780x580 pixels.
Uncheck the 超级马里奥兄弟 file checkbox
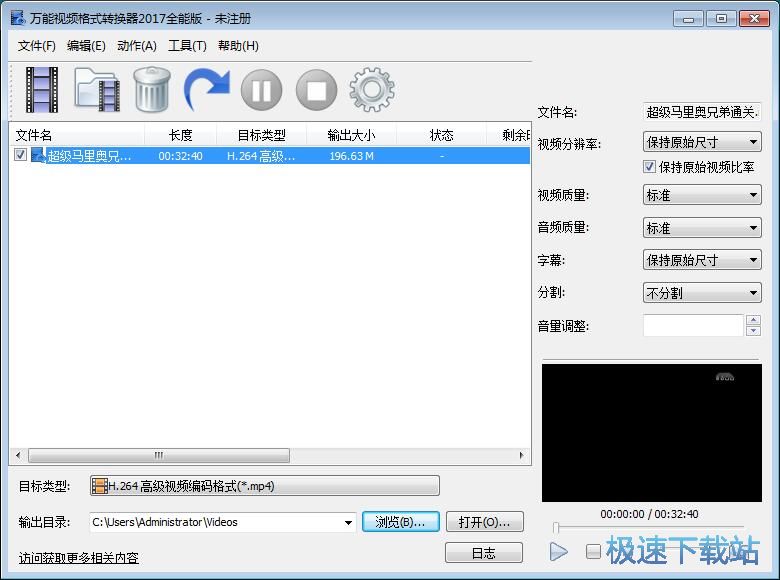point(20,155)
